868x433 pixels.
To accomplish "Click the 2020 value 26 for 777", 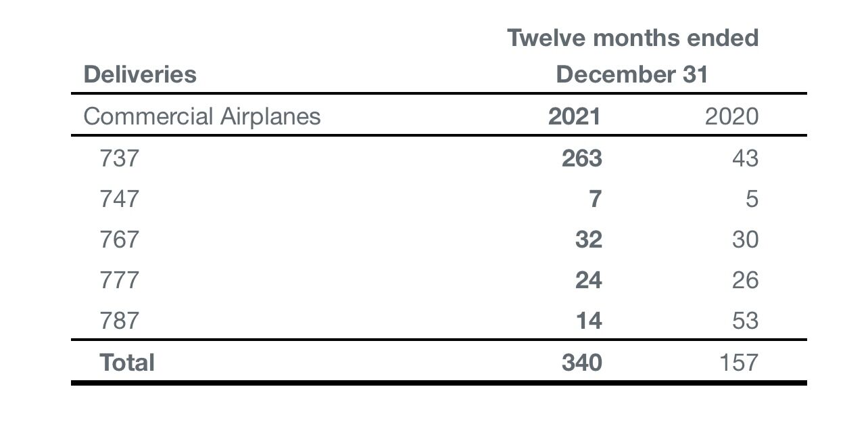I will coord(745,280).
